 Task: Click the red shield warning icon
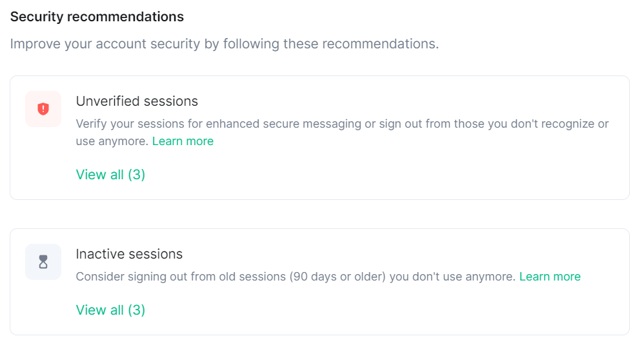click(x=43, y=109)
